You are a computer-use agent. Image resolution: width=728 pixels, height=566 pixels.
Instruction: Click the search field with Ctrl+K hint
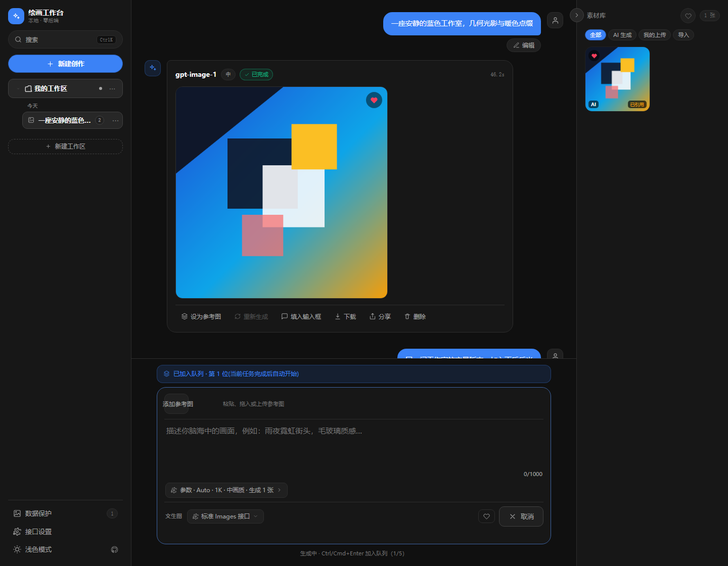click(x=65, y=39)
